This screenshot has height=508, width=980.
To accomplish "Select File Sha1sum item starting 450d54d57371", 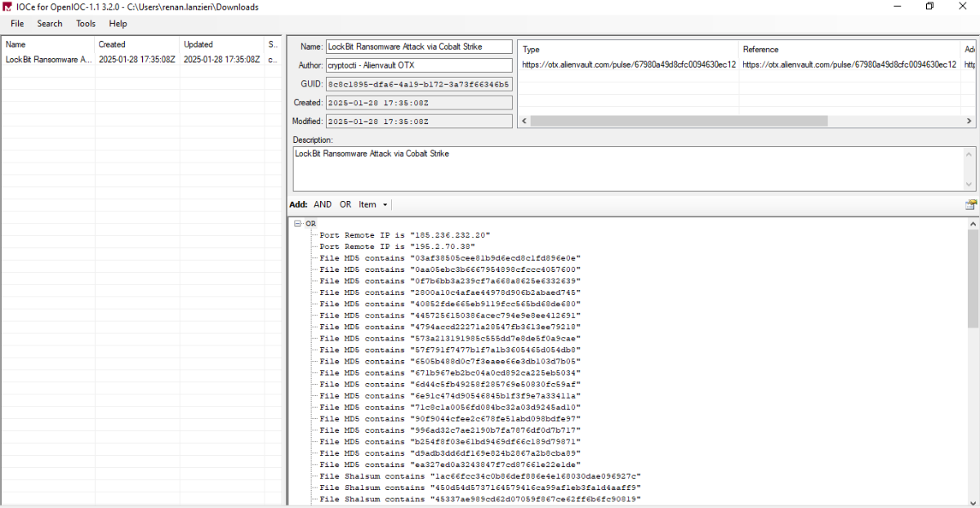I will click(x=480, y=487).
